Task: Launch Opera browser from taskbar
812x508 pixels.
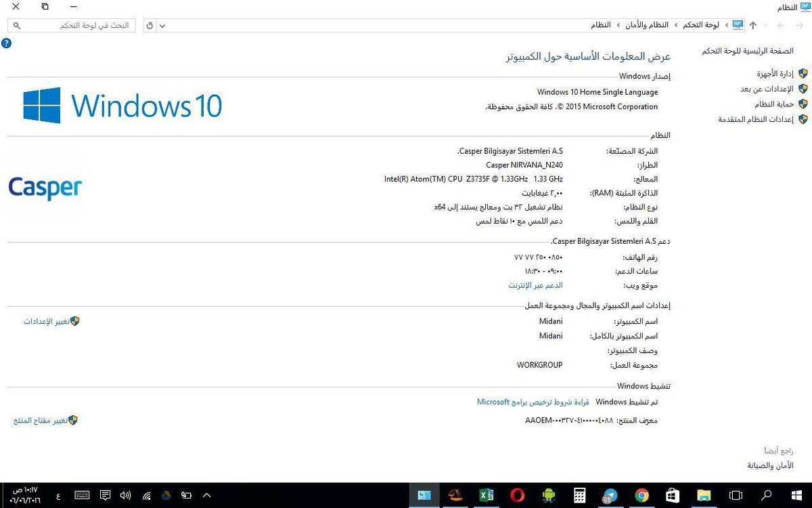Action: (x=517, y=495)
